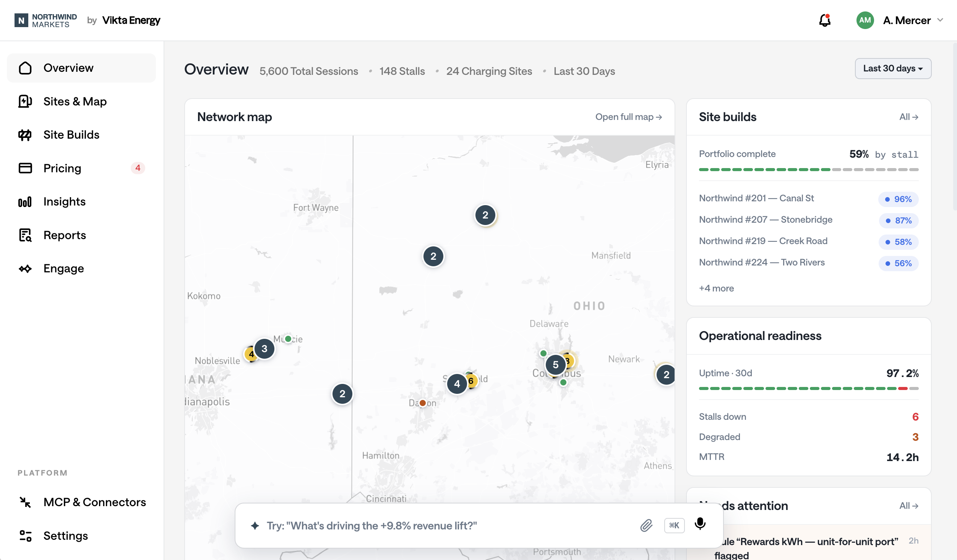Click the Settings sliders icon

pyautogui.click(x=25, y=536)
